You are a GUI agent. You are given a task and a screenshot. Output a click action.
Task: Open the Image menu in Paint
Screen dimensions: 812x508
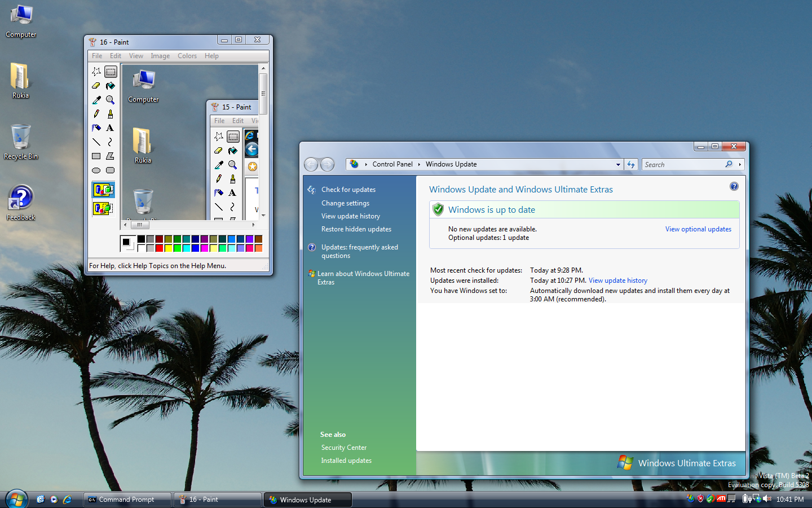(x=160, y=56)
